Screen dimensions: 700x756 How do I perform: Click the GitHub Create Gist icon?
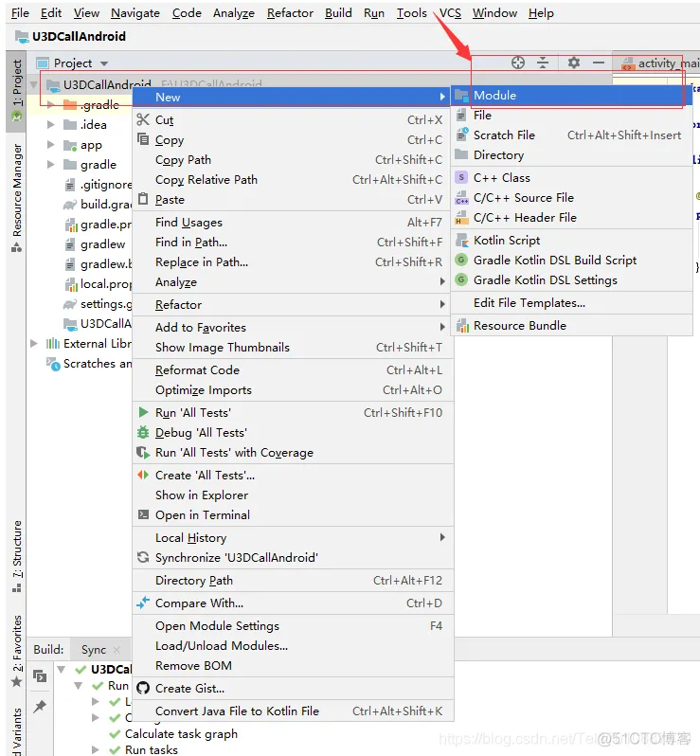pos(143,688)
